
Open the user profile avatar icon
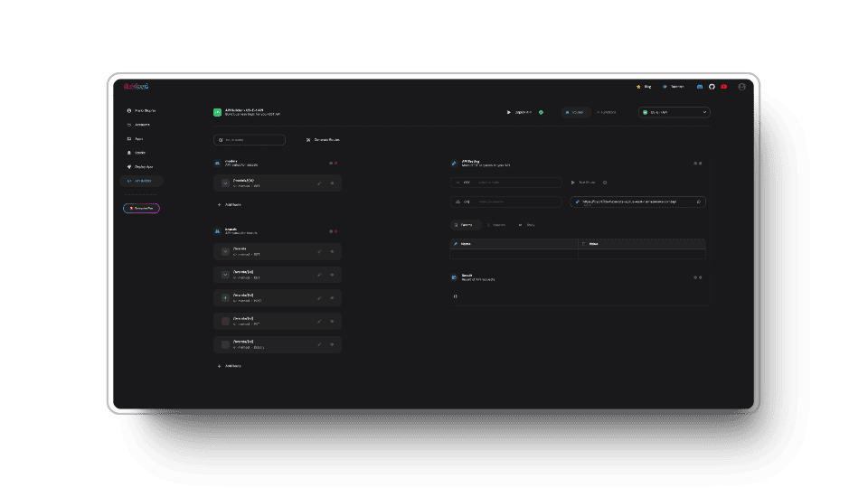click(x=741, y=87)
